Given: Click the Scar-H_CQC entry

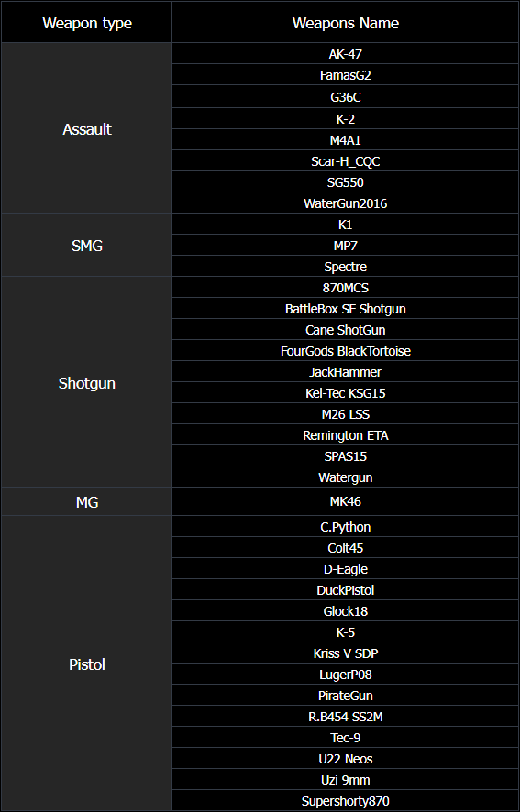Looking at the screenshot, I should tap(345, 161).
